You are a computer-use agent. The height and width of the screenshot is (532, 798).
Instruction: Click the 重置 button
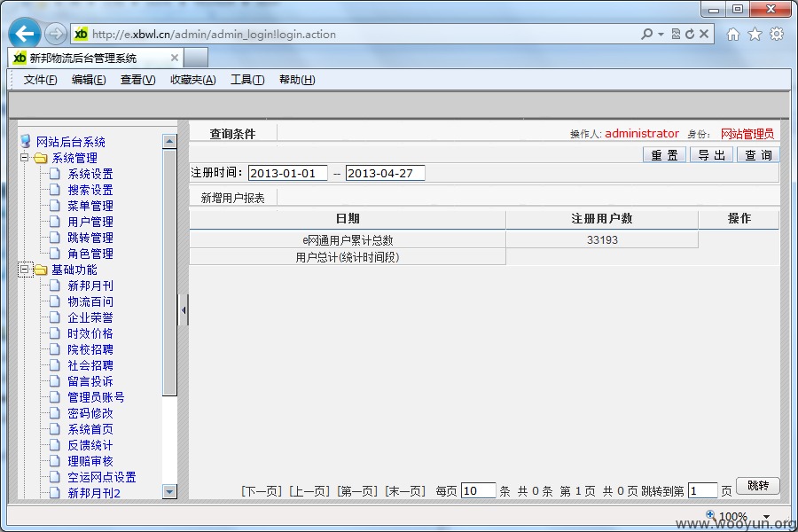point(665,155)
